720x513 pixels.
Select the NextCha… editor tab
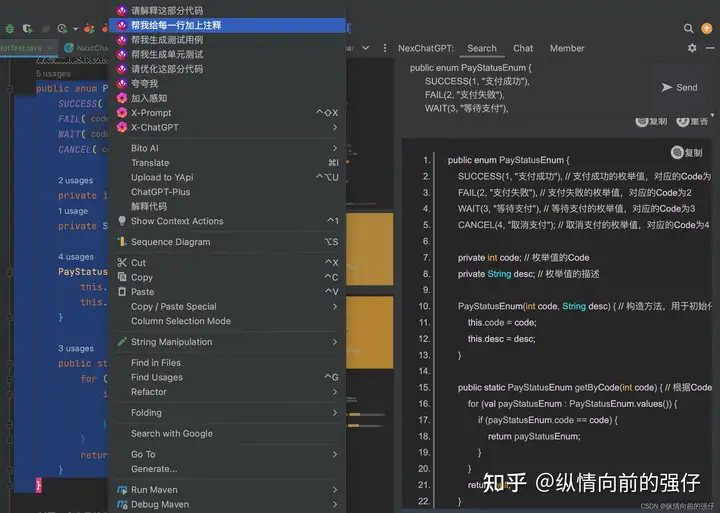pos(86,48)
